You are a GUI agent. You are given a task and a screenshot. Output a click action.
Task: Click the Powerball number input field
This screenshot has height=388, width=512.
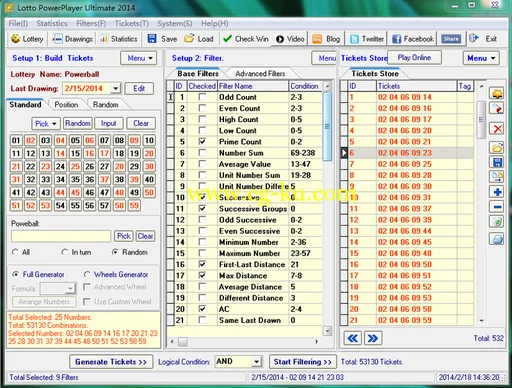pyautogui.click(x=61, y=236)
